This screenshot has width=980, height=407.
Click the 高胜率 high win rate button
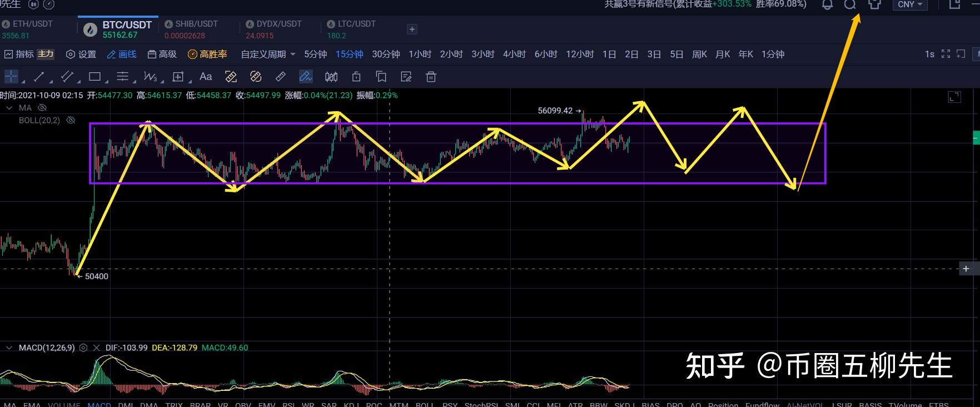208,54
